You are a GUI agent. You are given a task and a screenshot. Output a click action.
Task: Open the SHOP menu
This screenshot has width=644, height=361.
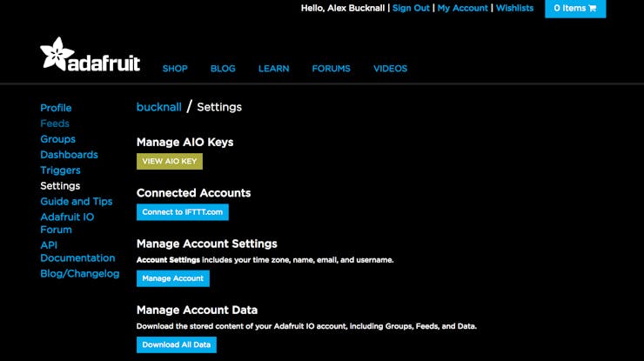click(175, 69)
